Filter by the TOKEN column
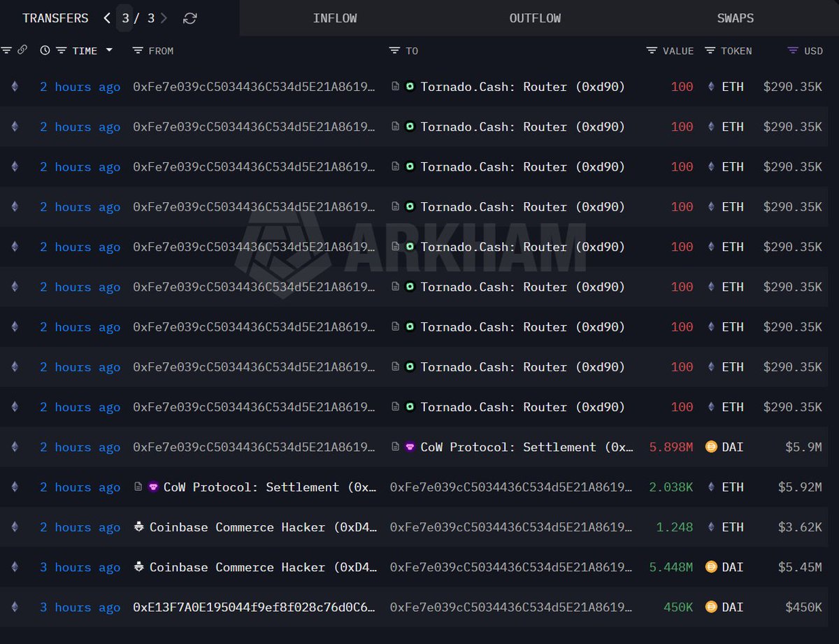Viewport: 839px width, 644px height. (x=710, y=50)
